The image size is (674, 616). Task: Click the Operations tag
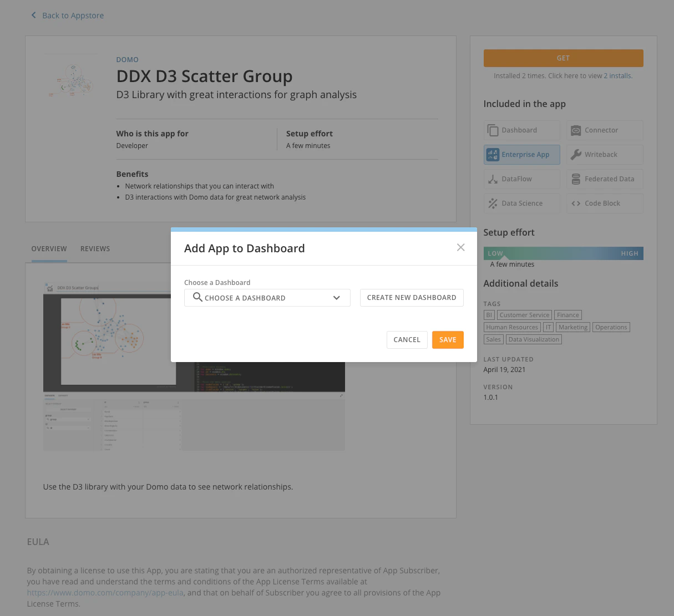611,327
